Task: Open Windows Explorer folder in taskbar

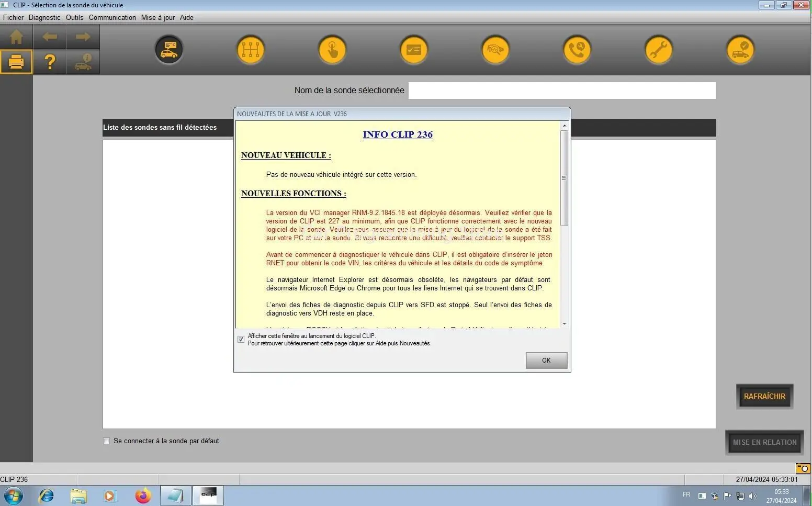Action: coord(78,496)
